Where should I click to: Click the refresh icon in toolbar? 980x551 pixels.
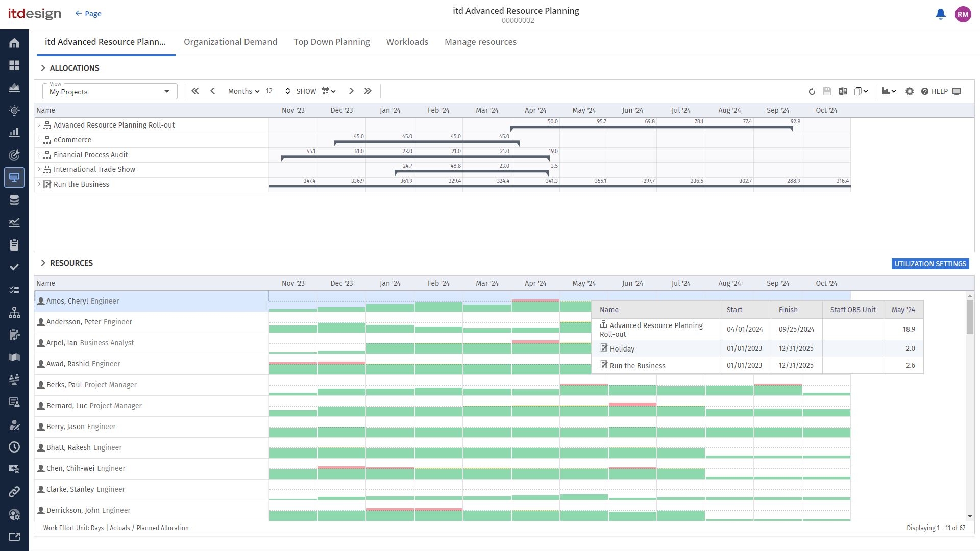tap(812, 92)
